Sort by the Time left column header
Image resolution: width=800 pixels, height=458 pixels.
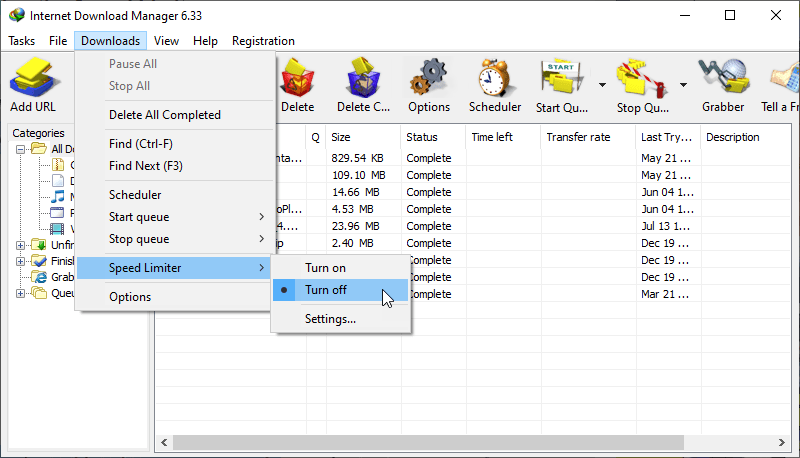[x=503, y=137]
